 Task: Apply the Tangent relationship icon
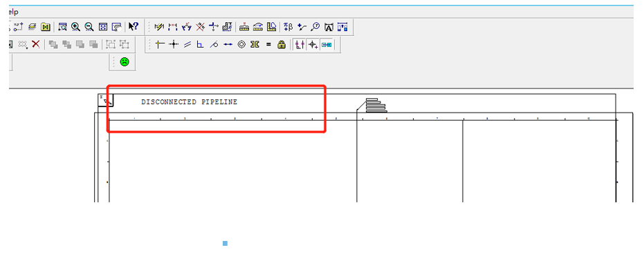tap(214, 45)
